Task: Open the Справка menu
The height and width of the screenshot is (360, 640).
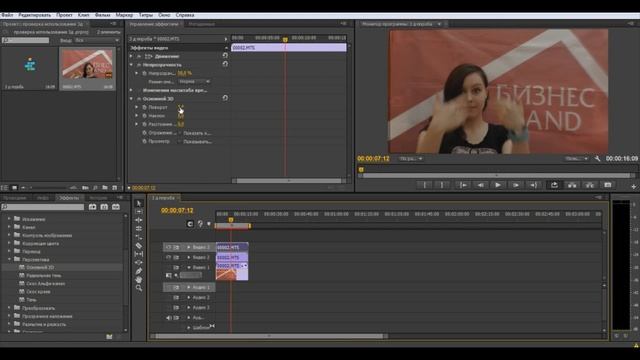Action: (185, 15)
